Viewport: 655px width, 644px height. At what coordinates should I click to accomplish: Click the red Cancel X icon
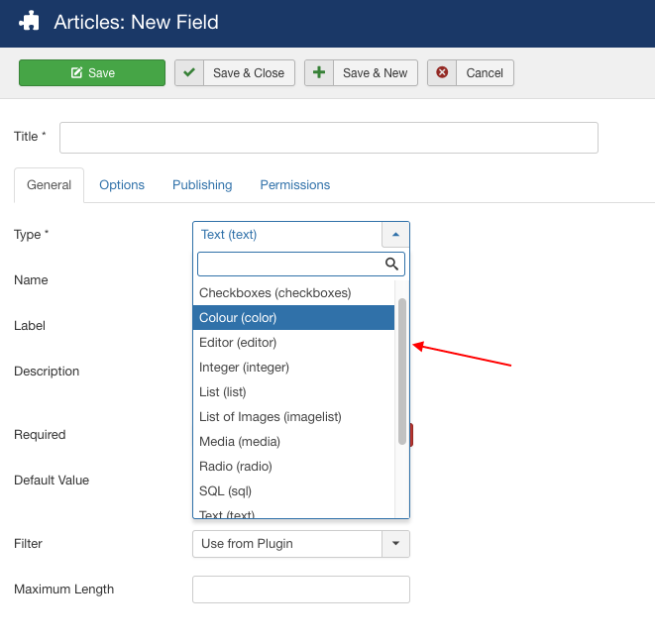click(x=442, y=73)
